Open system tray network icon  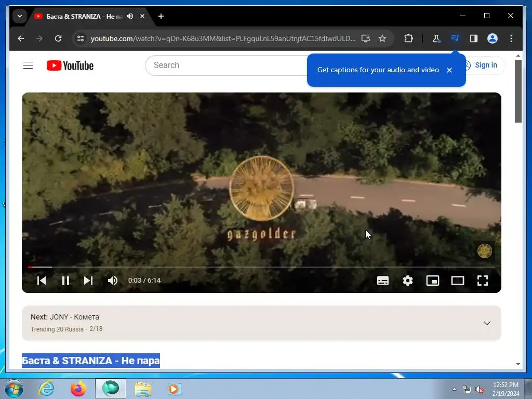[x=467, y=390]
